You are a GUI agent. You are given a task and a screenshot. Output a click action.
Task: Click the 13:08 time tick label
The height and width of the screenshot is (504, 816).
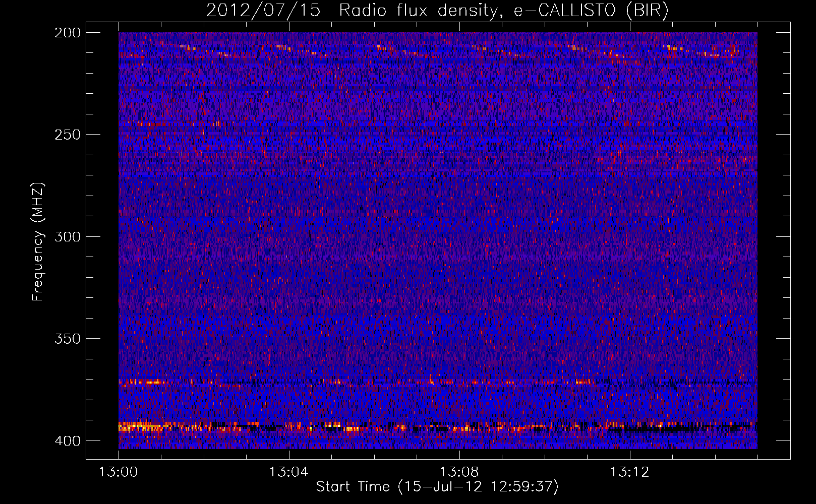(x=459, y=472)
